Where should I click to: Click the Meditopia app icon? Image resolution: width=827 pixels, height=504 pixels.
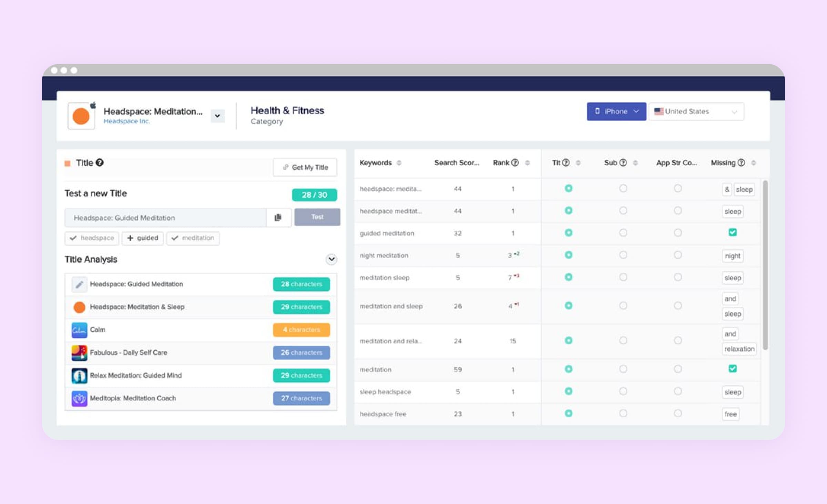pyautogui.click(x=79, y=399)
